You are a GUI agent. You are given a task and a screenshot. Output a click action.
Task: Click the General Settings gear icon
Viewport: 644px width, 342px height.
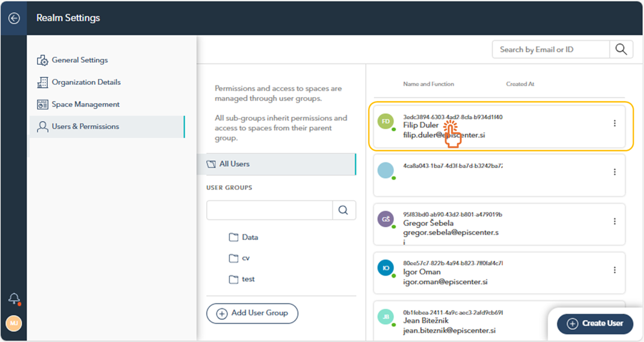point(42,60)
